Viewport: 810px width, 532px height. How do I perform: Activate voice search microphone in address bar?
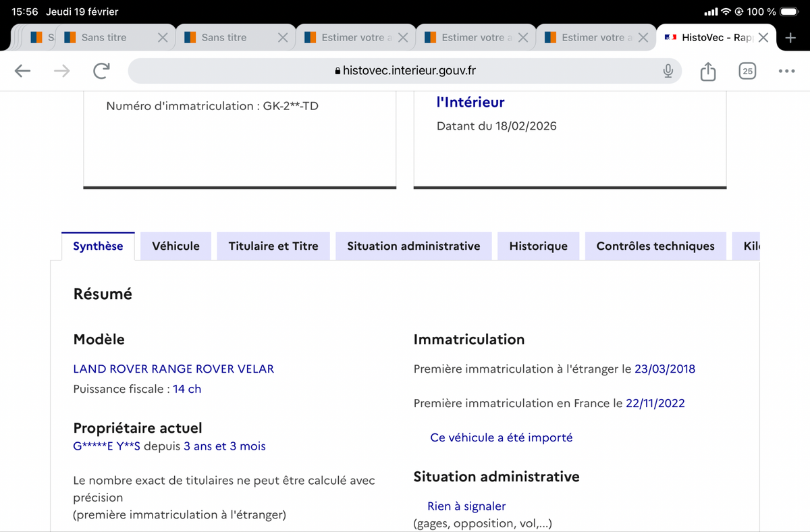click(668, 71)
